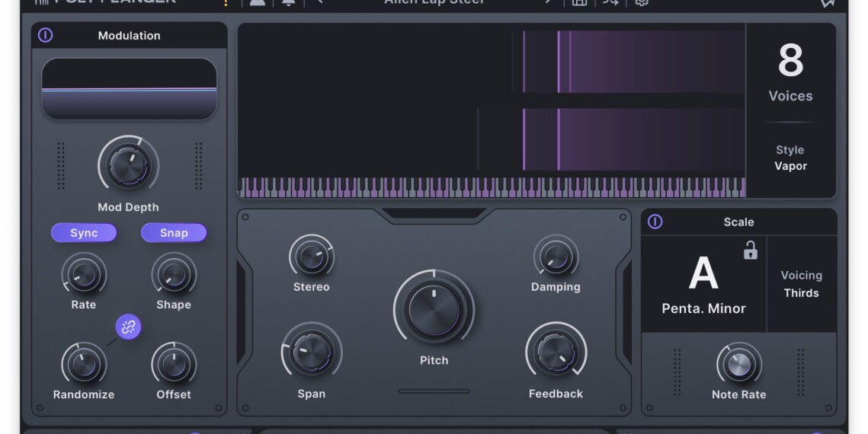Open the Voicing Thirds selector
This screenshot has height=434, width=868.
pyautogui.click(x=801, y=284)
